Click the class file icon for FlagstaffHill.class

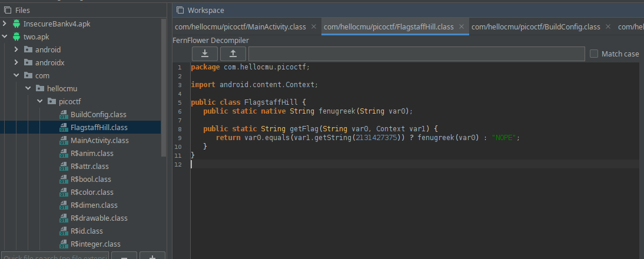(63, 127)
